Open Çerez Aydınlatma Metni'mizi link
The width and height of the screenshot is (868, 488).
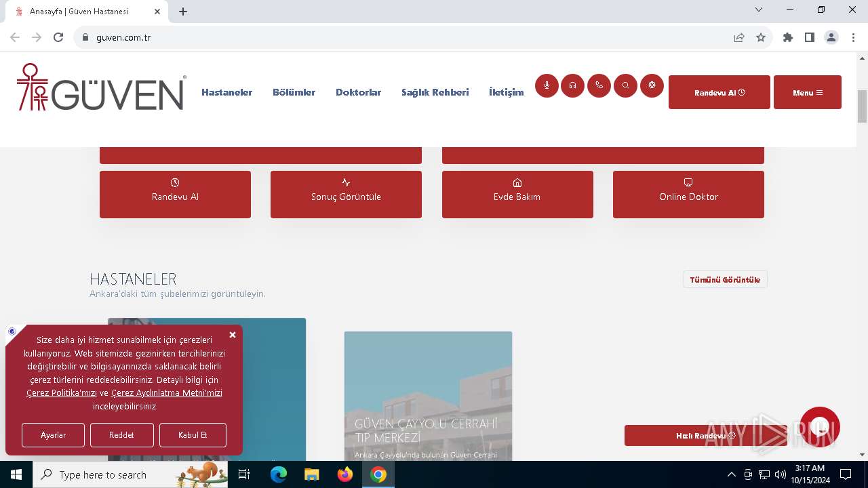coord(167,393)
